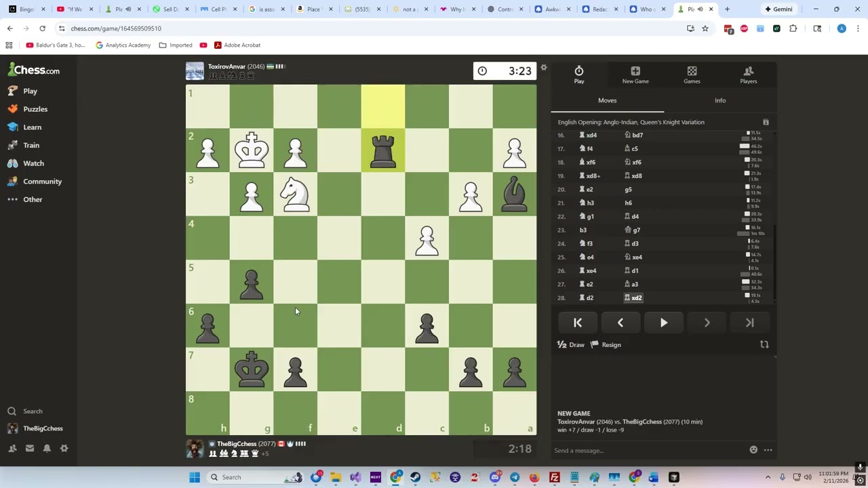Click the black rook on d2

[x=383, y=150]
